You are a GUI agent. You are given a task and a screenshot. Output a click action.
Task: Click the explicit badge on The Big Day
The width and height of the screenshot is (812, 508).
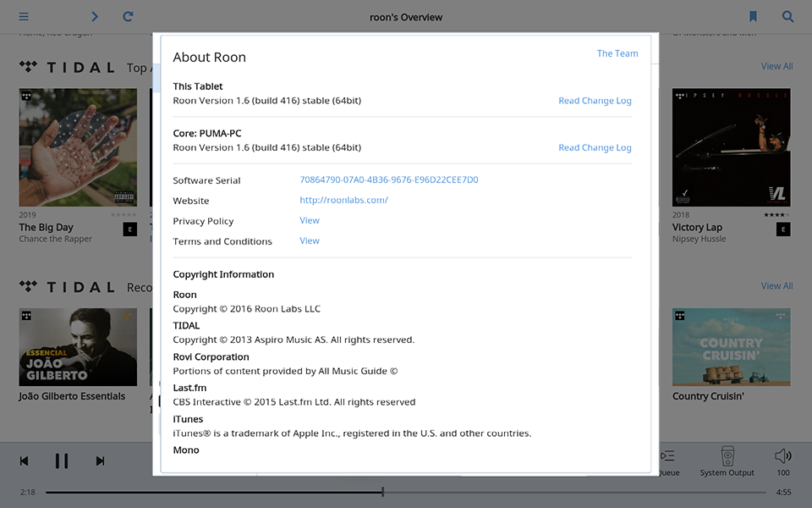[130, 229]
